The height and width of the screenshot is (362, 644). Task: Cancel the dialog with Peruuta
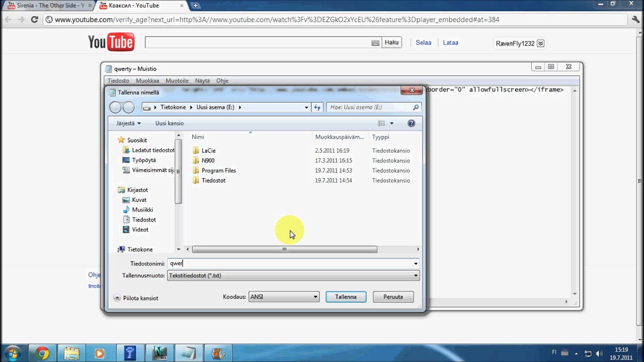pyautogui.click(x=393, y=297)
